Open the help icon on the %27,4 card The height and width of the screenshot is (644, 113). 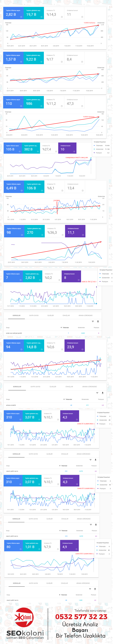56,152
